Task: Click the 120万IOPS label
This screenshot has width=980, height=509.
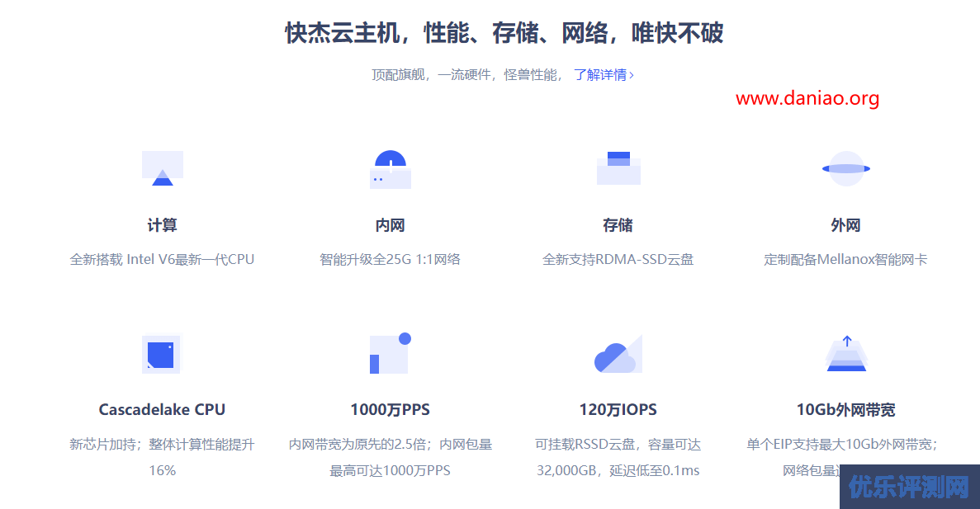Action: (618, 408)
